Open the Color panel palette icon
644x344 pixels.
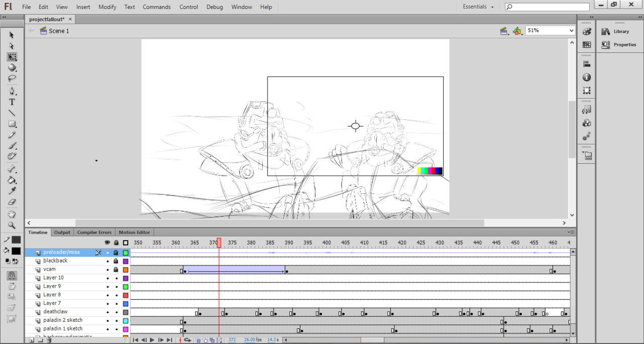[x=587, y=31]
